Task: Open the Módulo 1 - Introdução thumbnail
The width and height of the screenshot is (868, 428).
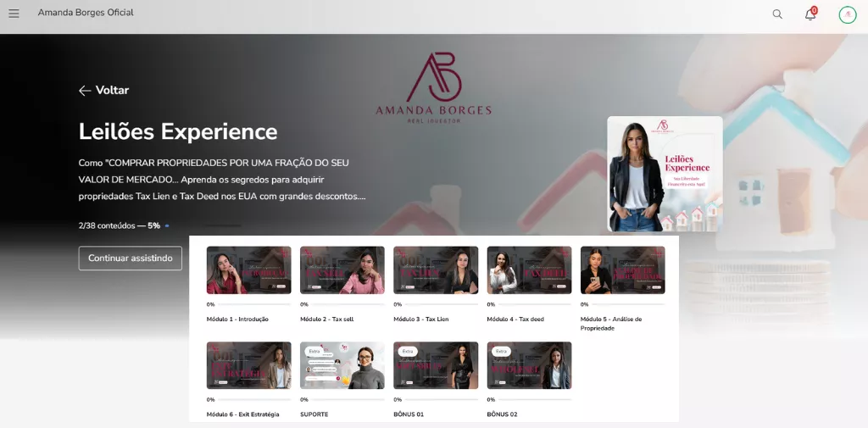Action: coord(248,270)
